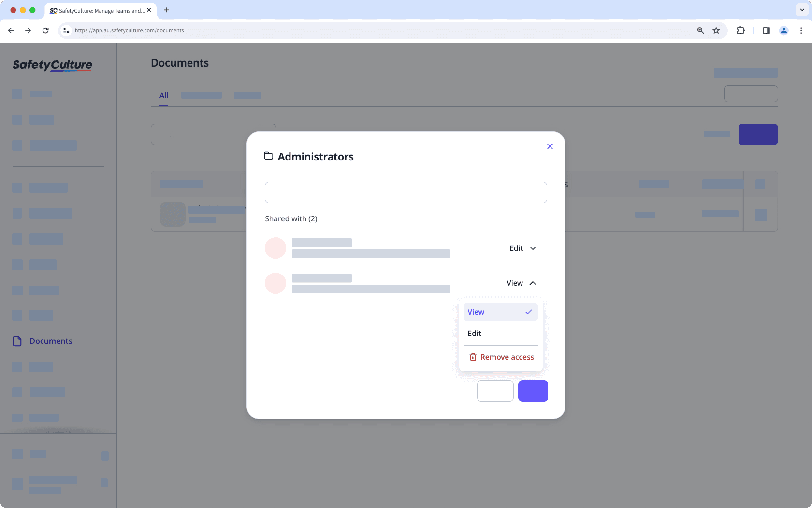Click the folder icon beside Administrators title
This screenshot has width=812, height=508.
click(x=269, y=156)
